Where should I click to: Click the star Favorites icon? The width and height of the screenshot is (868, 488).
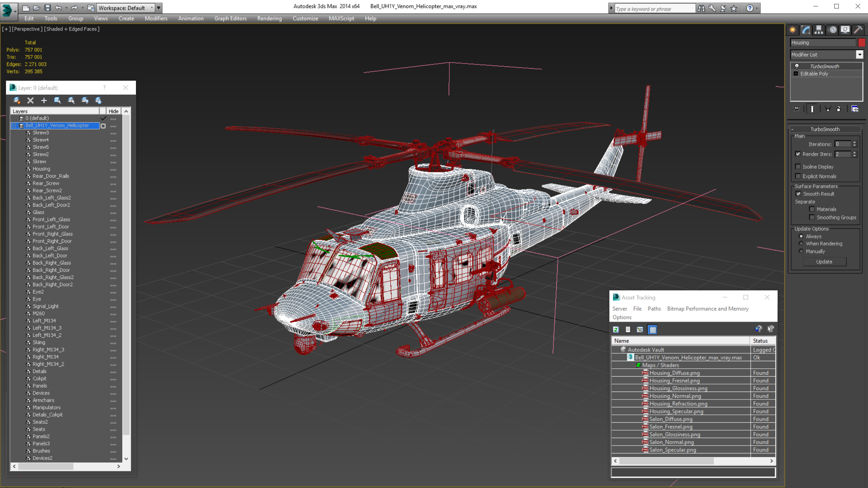click(734, 8)
